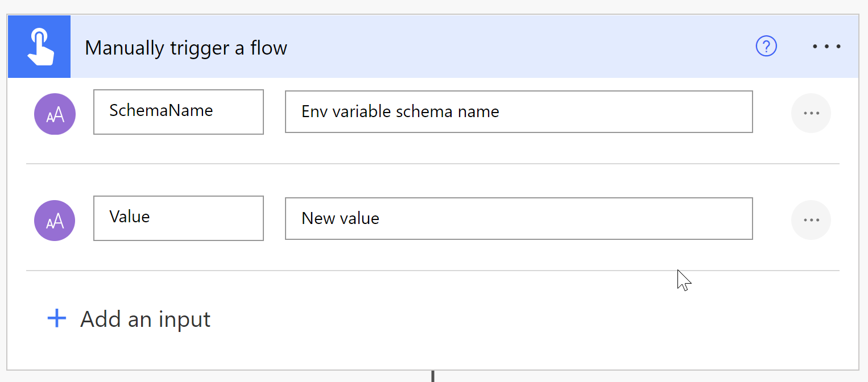Click the plus icon next to Add an input
This screenshot has width=868, height=382.
[x=56, y=318]
